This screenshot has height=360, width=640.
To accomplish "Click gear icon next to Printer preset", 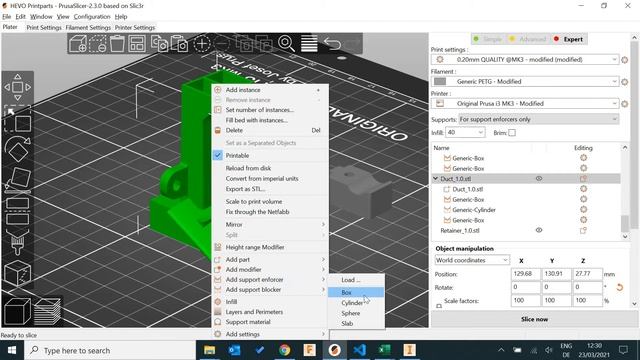I will (624, 104).
